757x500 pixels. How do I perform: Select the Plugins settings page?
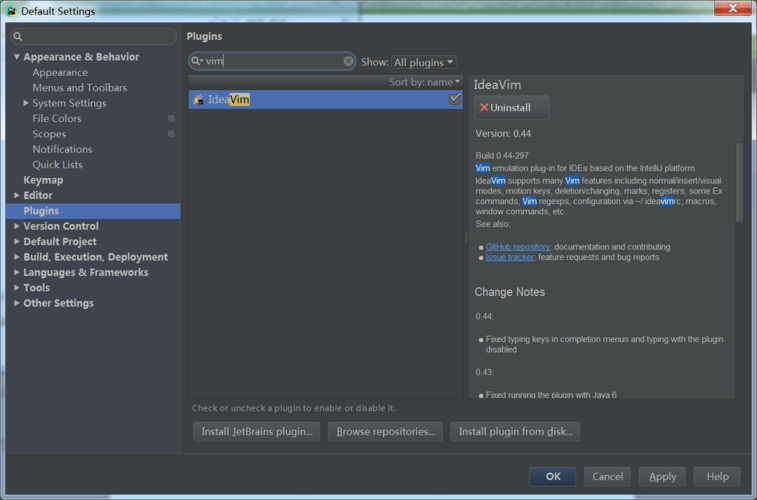[x=93, y=210]
